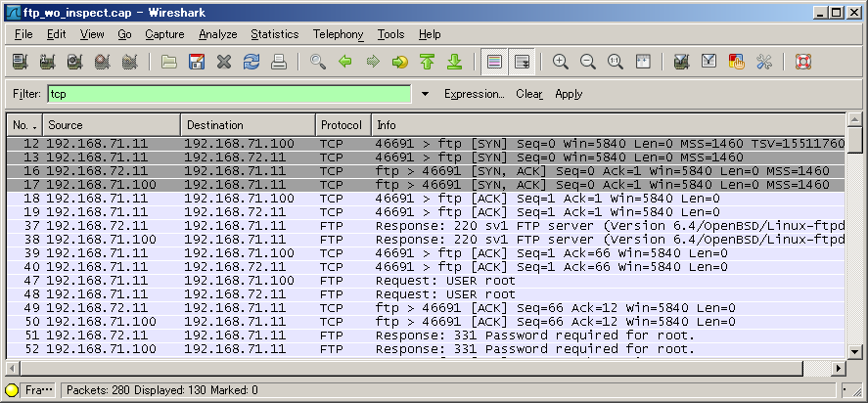Open a capture file folder icon
This screenshot has height=403, width=868.
[169, 62]
